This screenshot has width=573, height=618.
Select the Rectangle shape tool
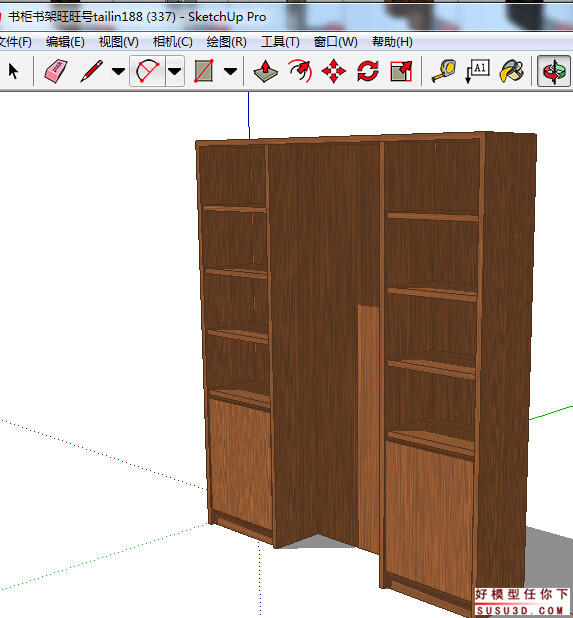pos(204,71)
